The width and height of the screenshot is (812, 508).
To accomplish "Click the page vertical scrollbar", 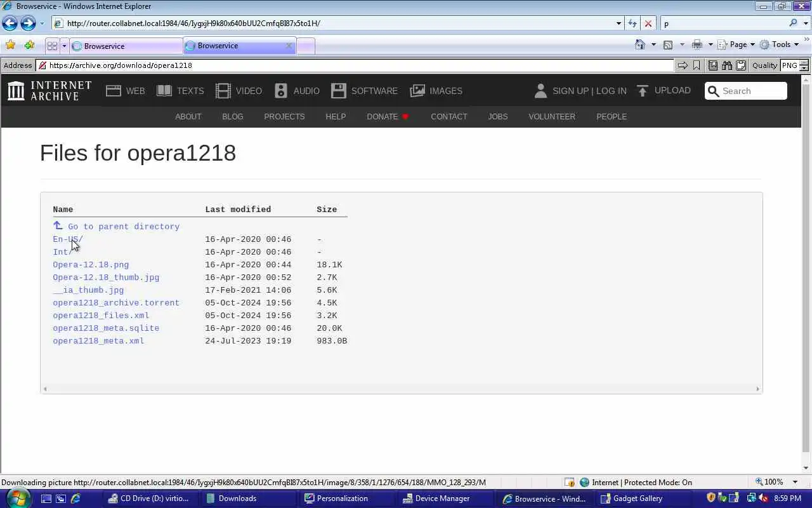I will click(806, 273).
